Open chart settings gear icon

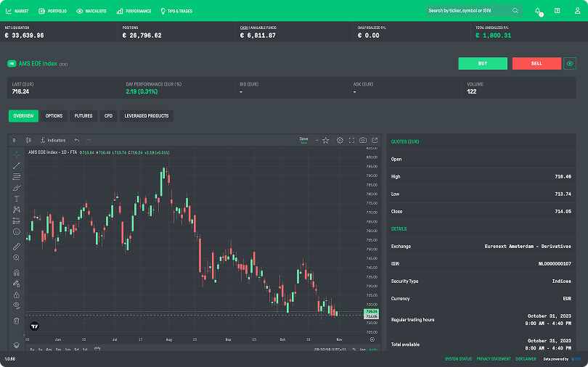coord(340,140)
